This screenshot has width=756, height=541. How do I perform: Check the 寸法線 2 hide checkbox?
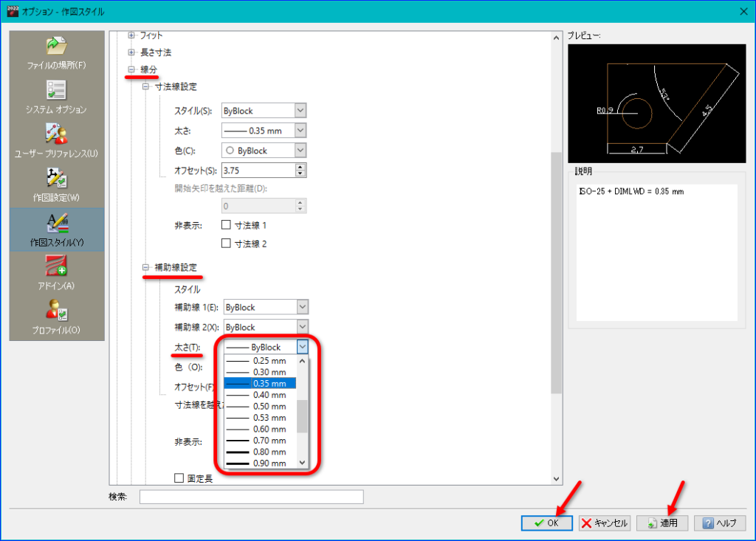click(226, 244)
